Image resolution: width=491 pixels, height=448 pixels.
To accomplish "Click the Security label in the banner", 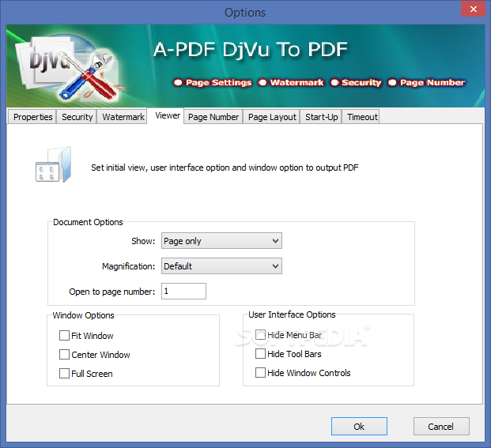I will (x=361, y=83).
